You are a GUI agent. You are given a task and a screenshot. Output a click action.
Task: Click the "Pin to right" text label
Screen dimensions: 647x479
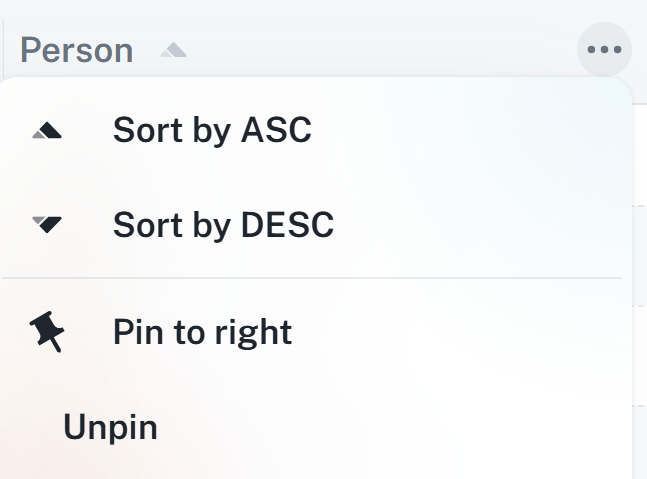coord(202,331)
